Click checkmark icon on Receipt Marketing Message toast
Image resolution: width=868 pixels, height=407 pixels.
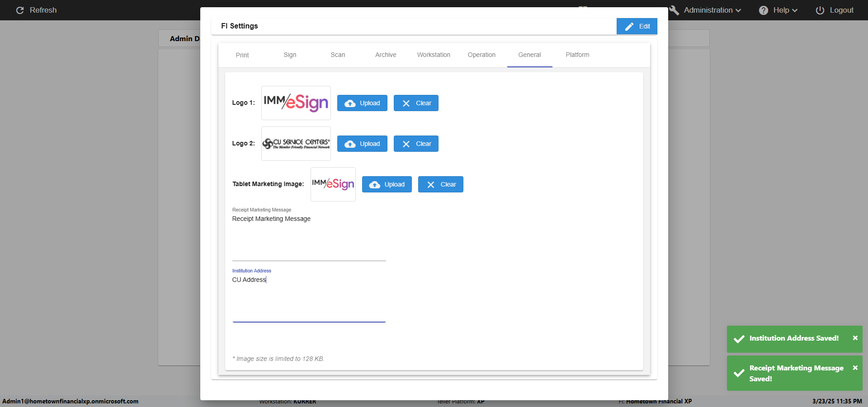pos(739,373)
